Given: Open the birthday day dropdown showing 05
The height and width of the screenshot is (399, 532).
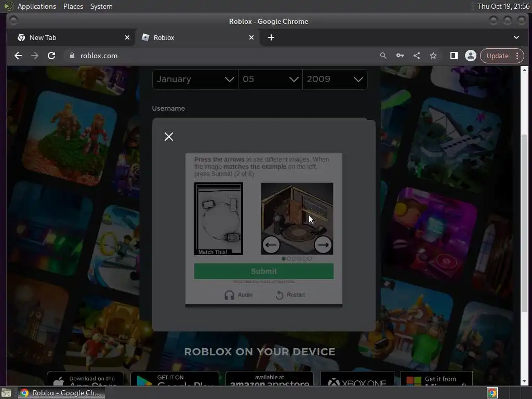Looking at the screenshot, I should click(270, 79).
